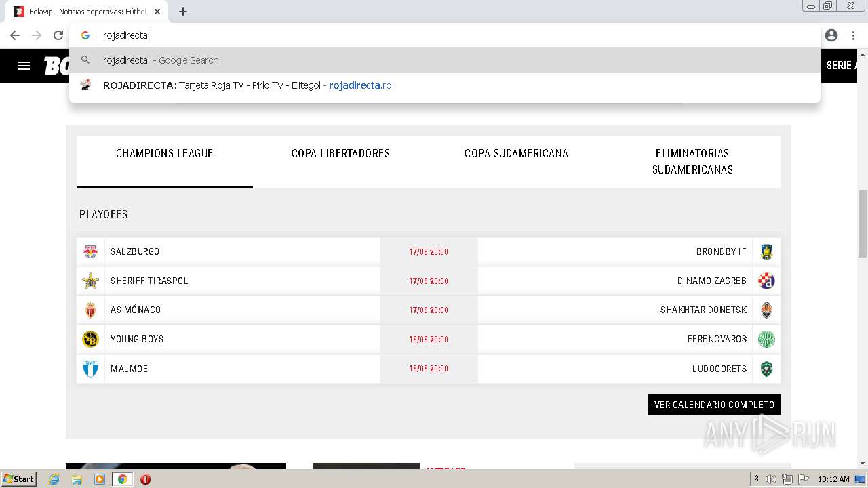Launch Internet Explorer from the taskbar

coord(54,479)
